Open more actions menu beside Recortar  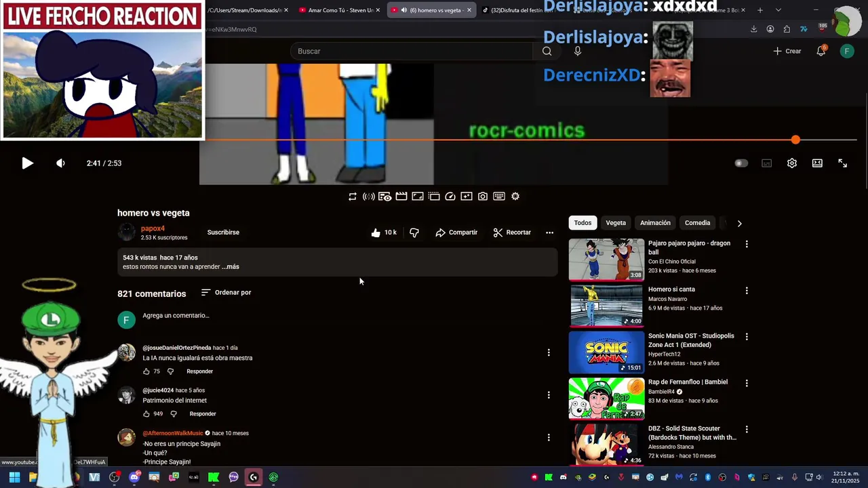549,232
